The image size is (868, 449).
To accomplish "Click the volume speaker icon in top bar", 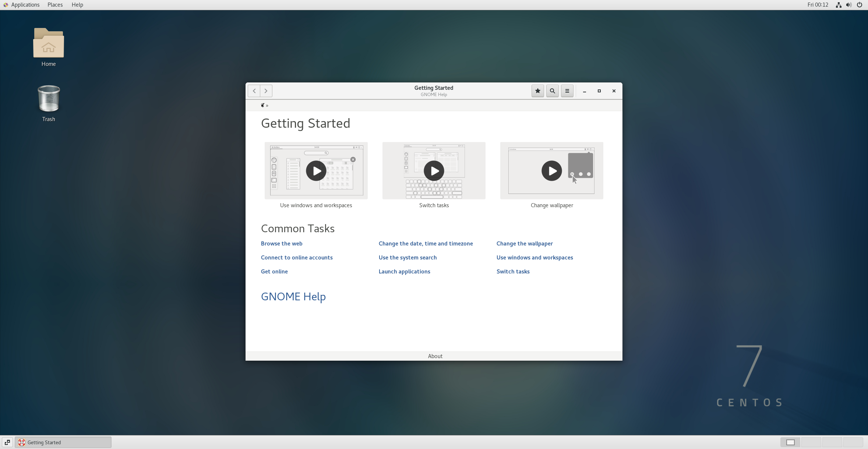I will 849,5.
